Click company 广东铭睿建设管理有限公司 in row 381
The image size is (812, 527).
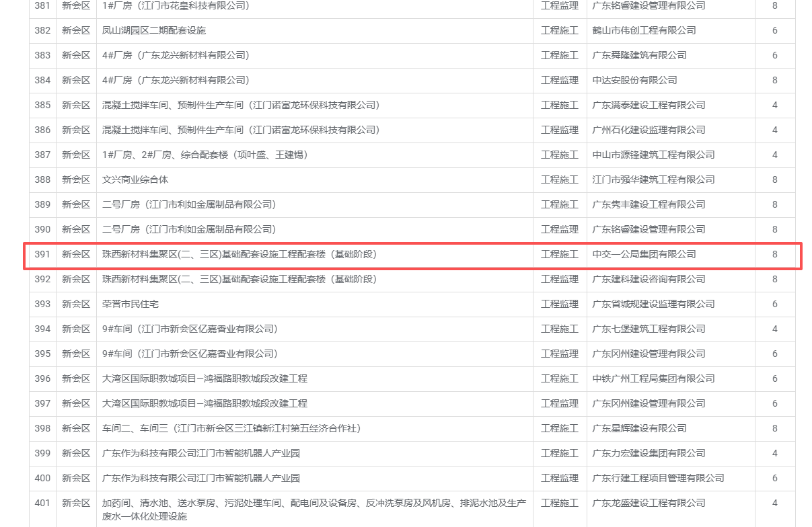[649, 5]
